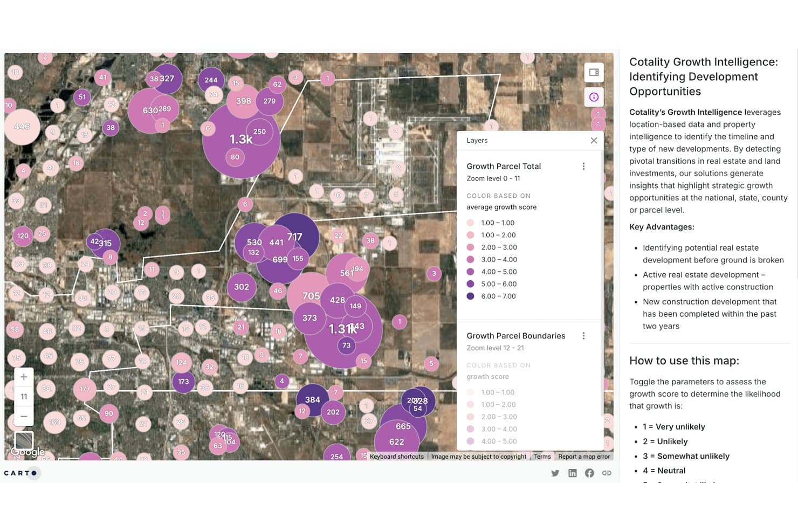Toggle the side panel layout icon
The height and width of the screenshot is (532, 798).
(x=594, y=72)
